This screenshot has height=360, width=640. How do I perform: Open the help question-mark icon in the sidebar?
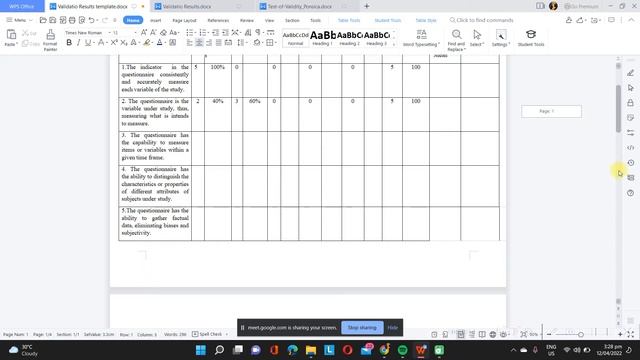631,193
